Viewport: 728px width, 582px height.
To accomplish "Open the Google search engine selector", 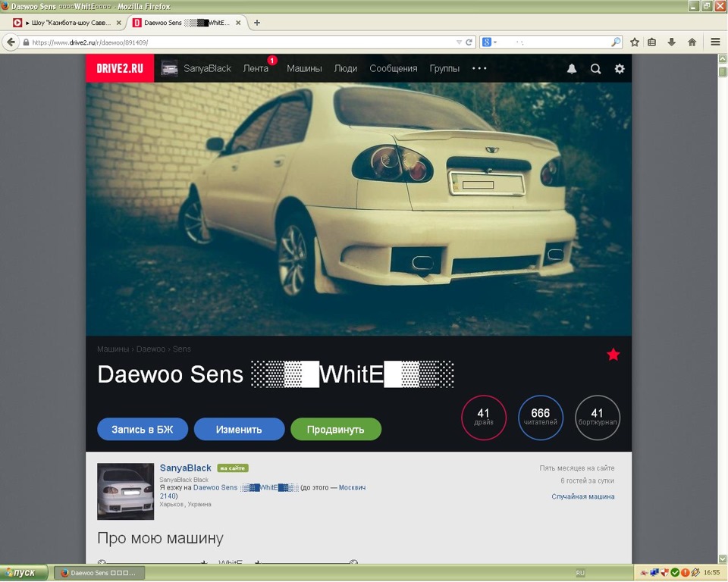I will coord(489,42).
